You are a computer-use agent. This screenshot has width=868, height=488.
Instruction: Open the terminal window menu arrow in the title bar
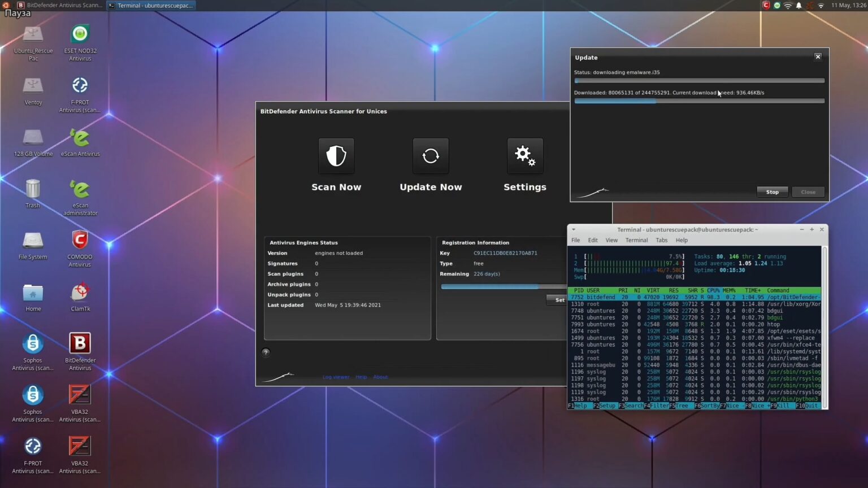coord(574,229)
